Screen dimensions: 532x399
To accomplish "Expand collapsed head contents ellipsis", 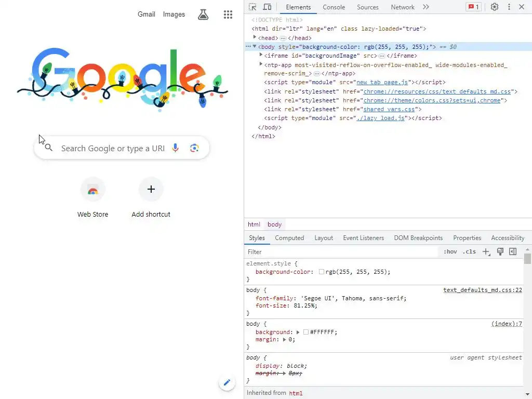I will click(283, 38).
